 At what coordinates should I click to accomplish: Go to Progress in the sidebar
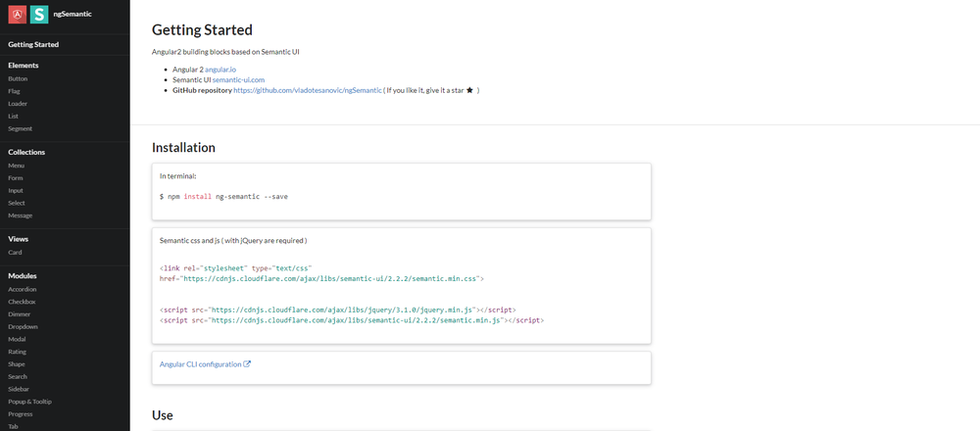tap(21, 414)
